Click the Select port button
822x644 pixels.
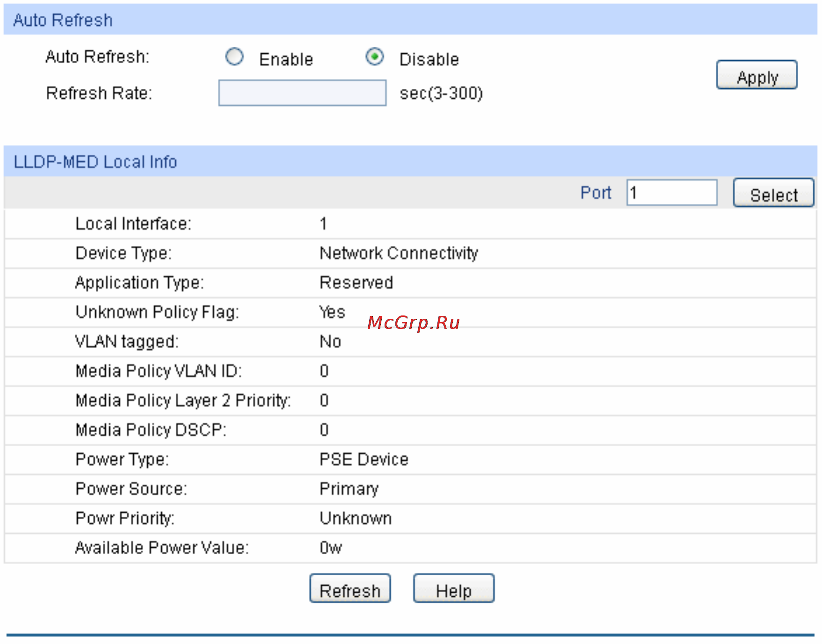click(773, 193)
